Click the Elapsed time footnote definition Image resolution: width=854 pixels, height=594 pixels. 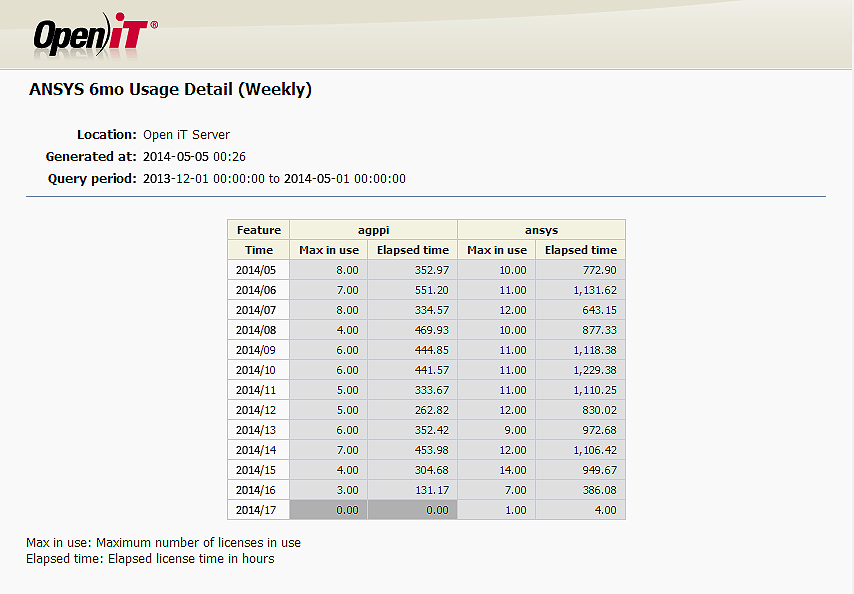pos(150,559)
